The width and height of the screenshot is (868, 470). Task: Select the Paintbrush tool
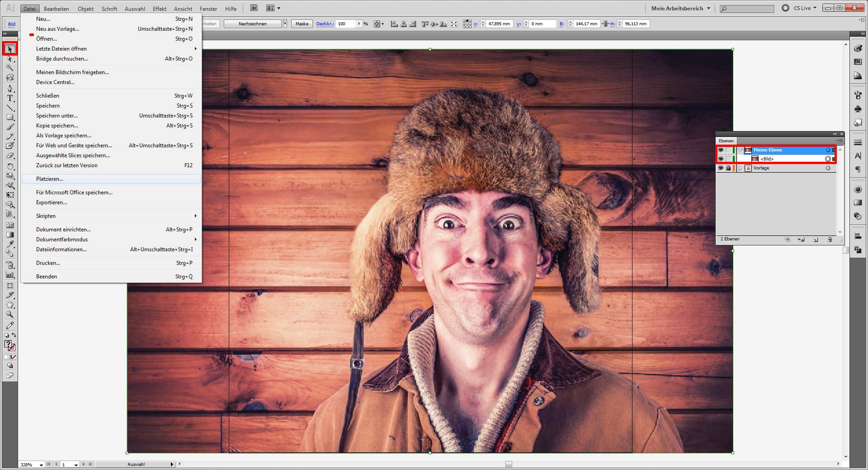click(10, 127)
